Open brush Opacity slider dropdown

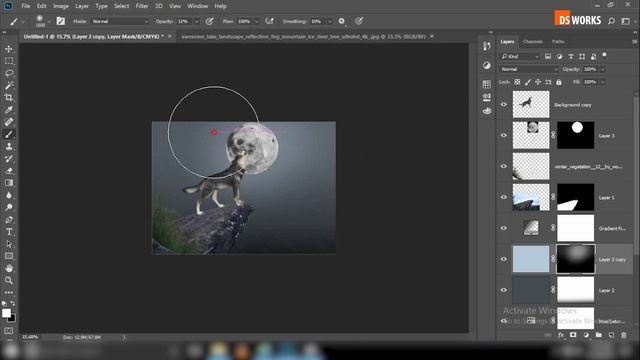point(196,21)
